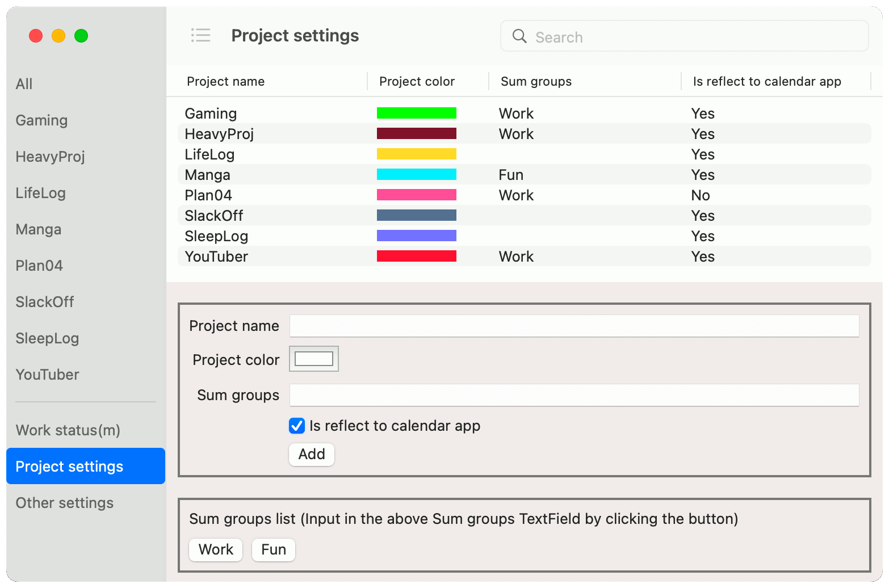
Task: Click the Add button
Action: pyautogui.click(x=312, y=454)
